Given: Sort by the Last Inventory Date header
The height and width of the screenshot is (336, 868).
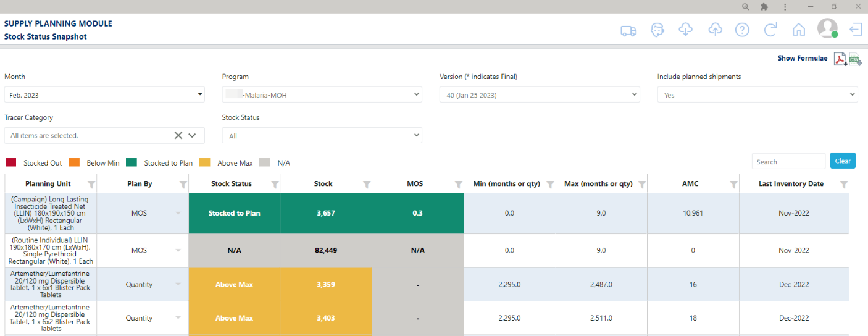Looking at the screenshot, I should pyautogui.click(x=791, y=183).
